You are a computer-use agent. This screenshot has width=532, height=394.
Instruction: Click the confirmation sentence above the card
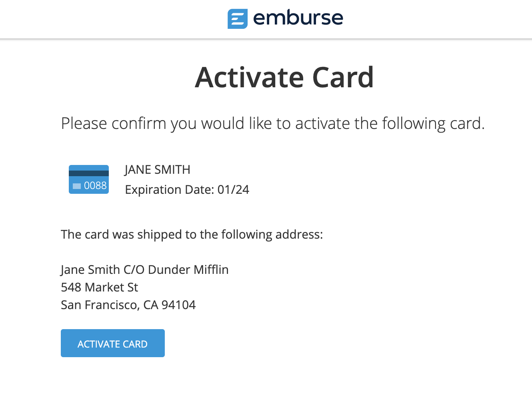point(272,123)
